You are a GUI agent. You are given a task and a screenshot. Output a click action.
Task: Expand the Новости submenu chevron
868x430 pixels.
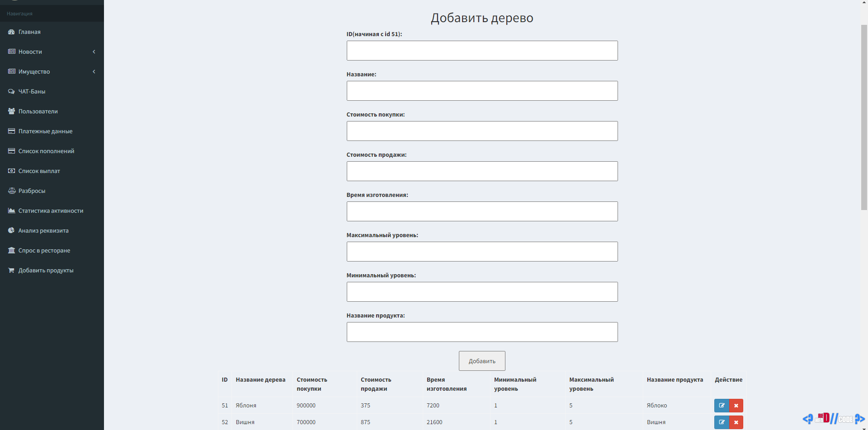(94, 52)
